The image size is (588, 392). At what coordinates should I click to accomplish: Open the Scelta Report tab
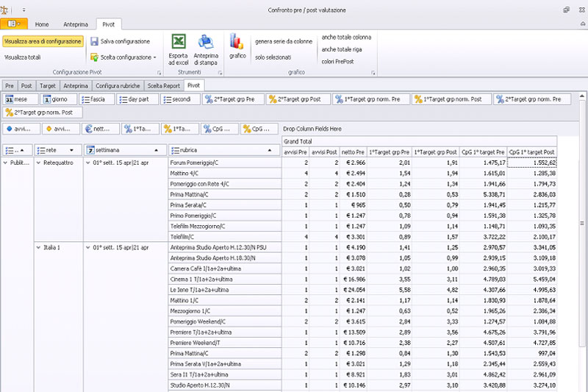(x=164, y=85)
